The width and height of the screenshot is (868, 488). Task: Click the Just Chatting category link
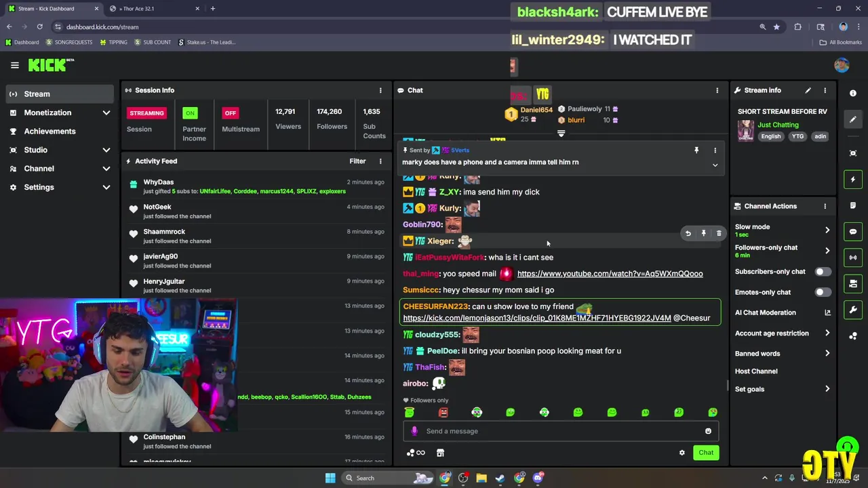778,125
